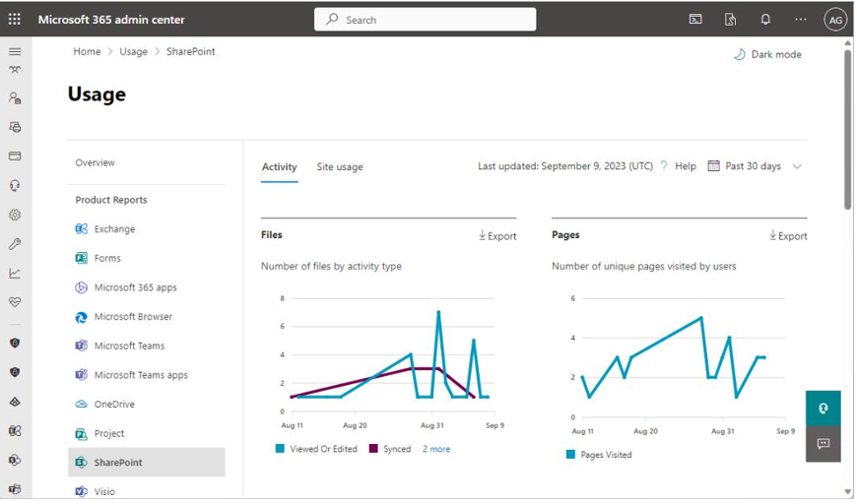The image size is (857, 504).
Task: Open the Overview section
Action: pyautogui.click(x=96, y=162)
